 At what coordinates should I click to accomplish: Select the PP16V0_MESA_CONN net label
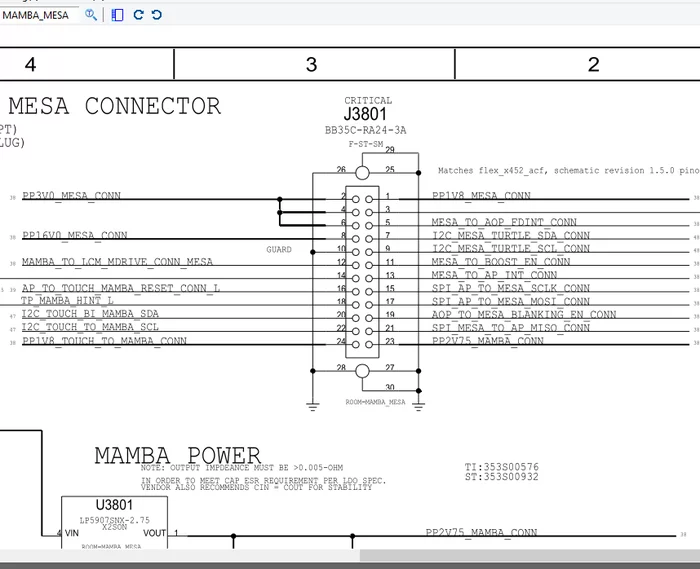75,235
